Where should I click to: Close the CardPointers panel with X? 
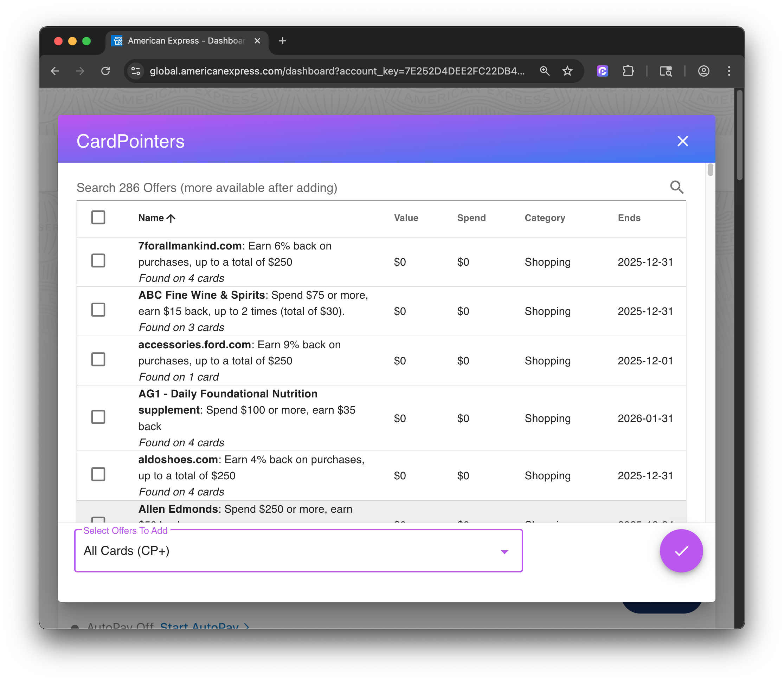682,141
